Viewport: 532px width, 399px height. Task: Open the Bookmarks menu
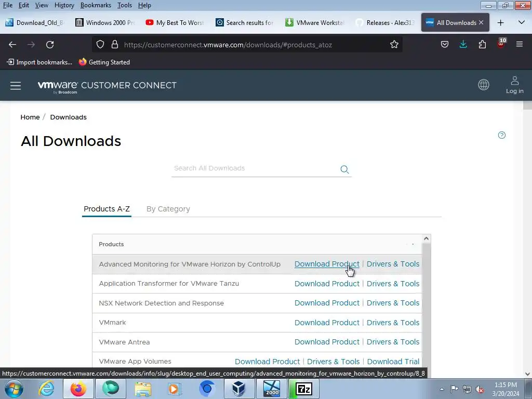[x=96, y=5]
